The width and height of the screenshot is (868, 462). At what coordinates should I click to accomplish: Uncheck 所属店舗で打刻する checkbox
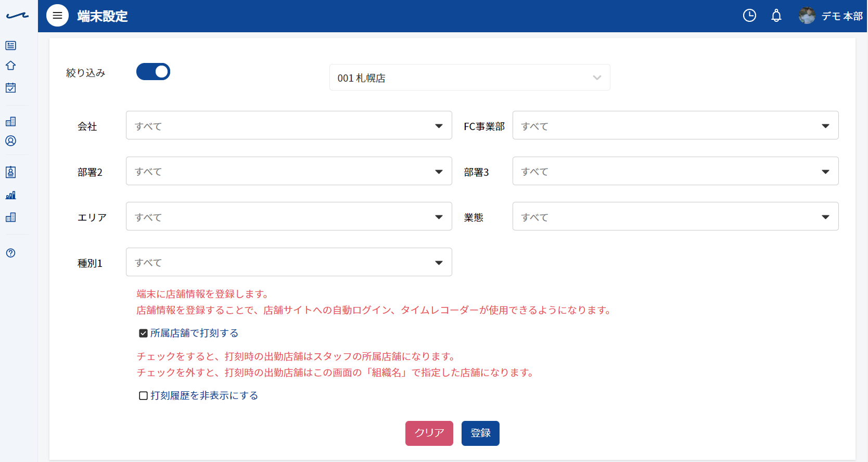pos(143,333)
